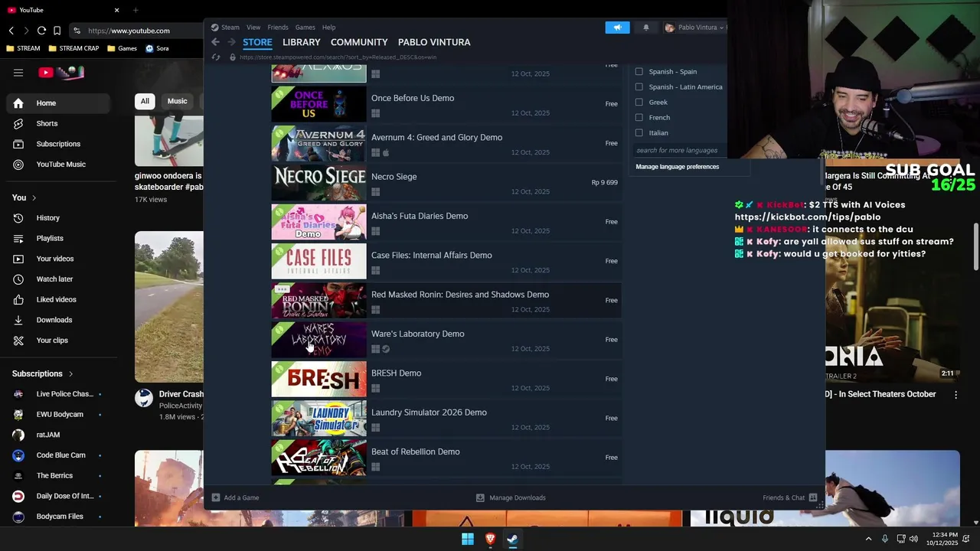The width and height of the screenshot is (980, 551).
Task: Open History in YouTube sidebar
Action: point(58,218)
